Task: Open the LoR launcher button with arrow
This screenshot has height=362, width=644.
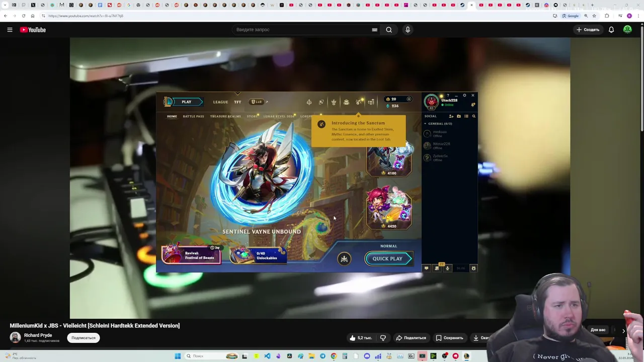Action: pyautogui.click(x=259, y=102)
